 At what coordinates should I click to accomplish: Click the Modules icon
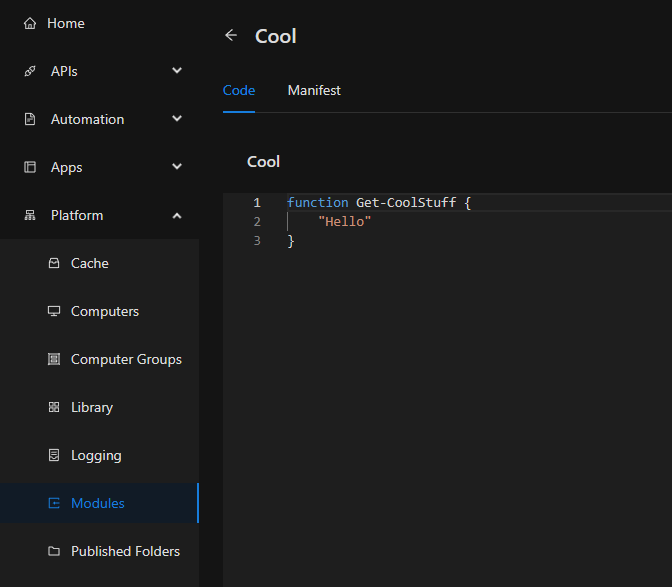click(54, 503)
